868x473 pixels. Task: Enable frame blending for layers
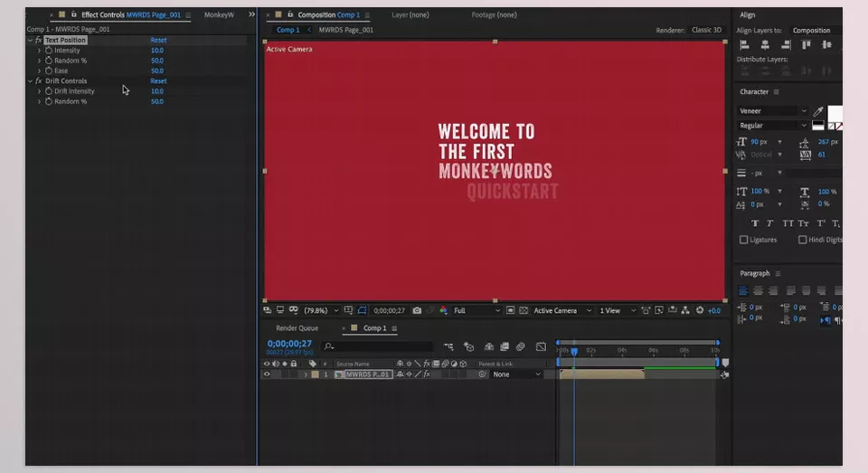point(505,346)
